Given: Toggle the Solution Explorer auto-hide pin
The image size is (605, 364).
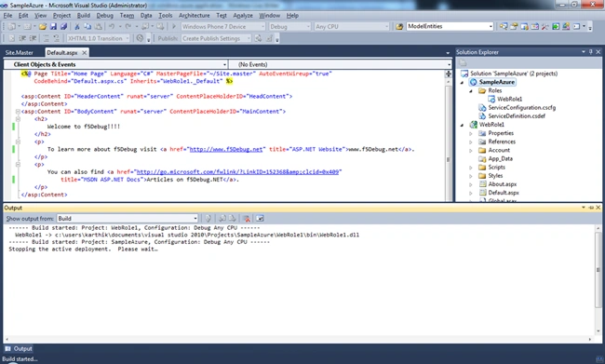Looking at the screenshot, I should [x=591, y=52].
